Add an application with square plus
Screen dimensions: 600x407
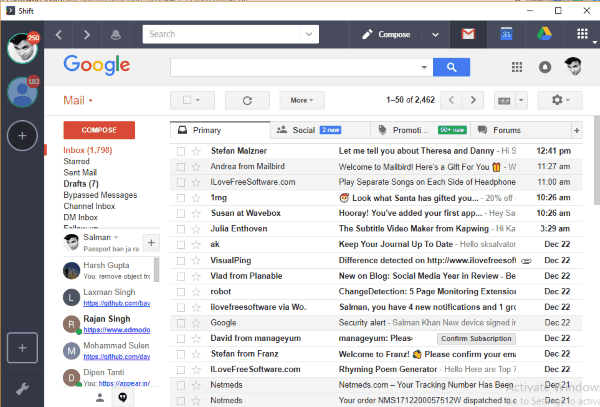(x=22, y=348)
